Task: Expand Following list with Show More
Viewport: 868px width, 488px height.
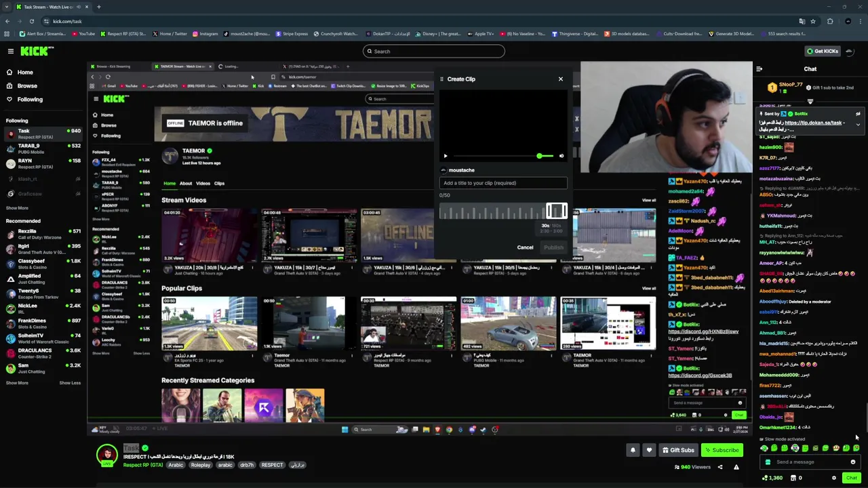Action: 17,208
